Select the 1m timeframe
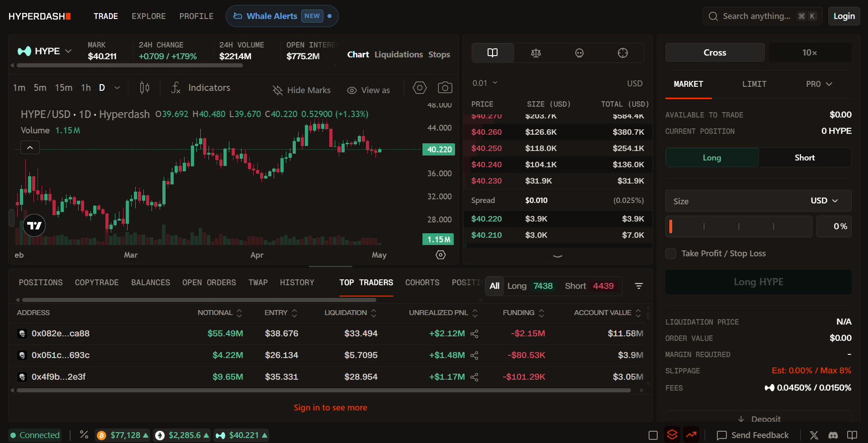This screenshot has height=443, width=868. click(x=19, y=88)
